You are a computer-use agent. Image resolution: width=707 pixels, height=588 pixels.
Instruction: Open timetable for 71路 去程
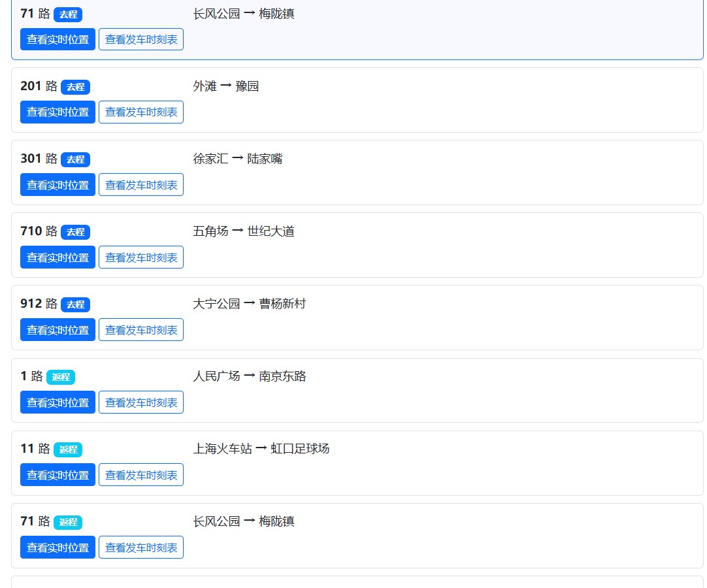point(141,39)
